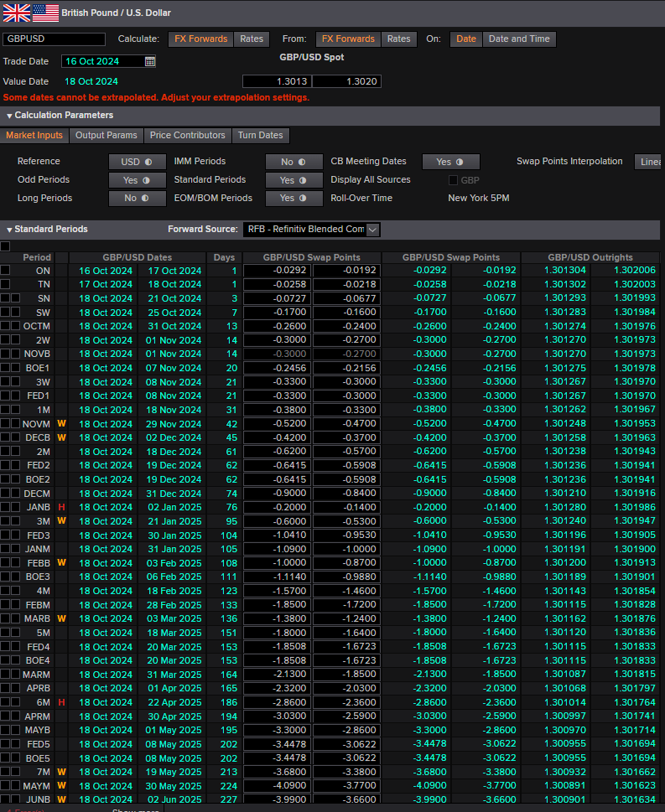Toggle CB Meeting Dates setting
Image resolution: width=665 pixels, height=812 pixels.
(450, 162)
